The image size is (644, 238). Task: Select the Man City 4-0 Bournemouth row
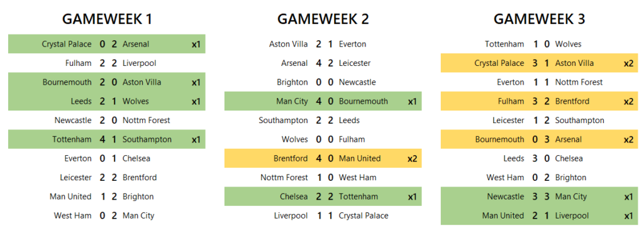pyautogui.click(x=323, y=101)
